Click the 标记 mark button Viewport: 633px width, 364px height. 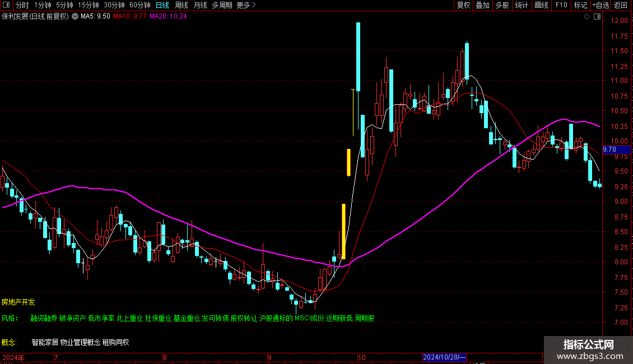580,5
